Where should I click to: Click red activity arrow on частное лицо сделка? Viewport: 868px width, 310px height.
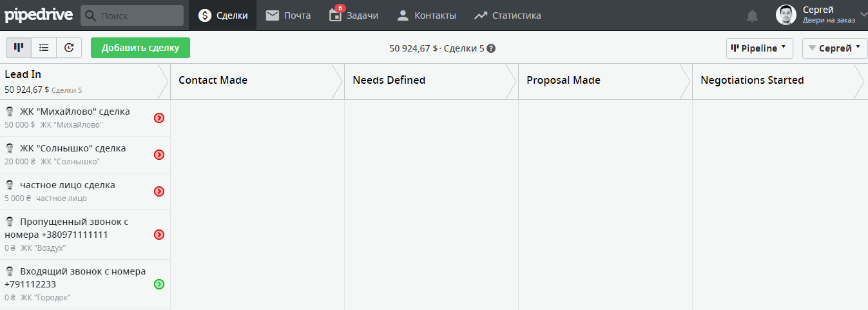pyautogui.click(x=159, y=191)
